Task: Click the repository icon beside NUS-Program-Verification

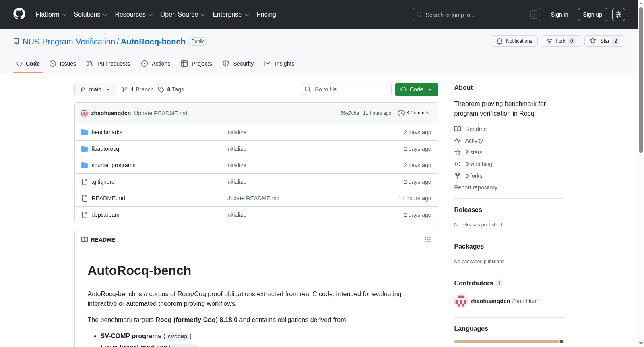Action: (16, 42)
